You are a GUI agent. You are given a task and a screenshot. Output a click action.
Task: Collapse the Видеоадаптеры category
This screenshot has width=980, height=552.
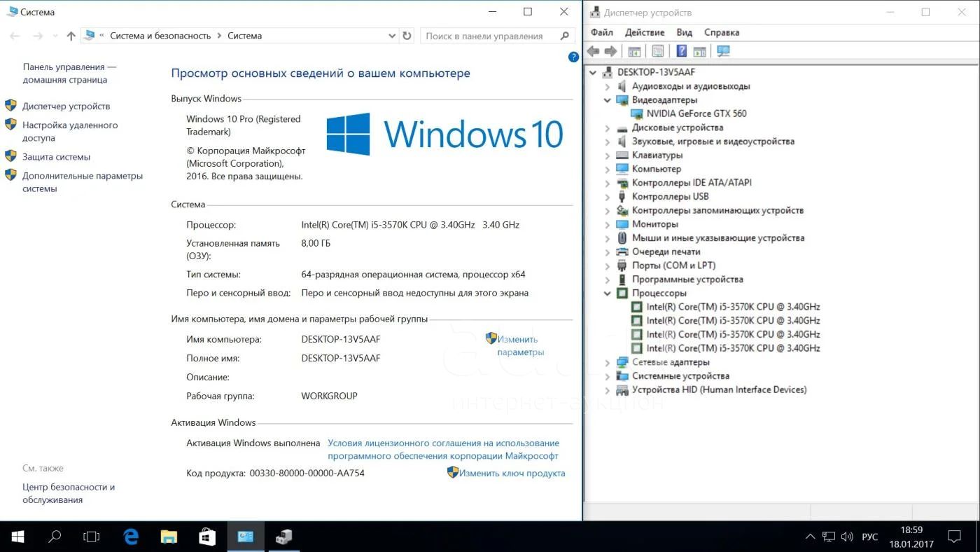608,100
